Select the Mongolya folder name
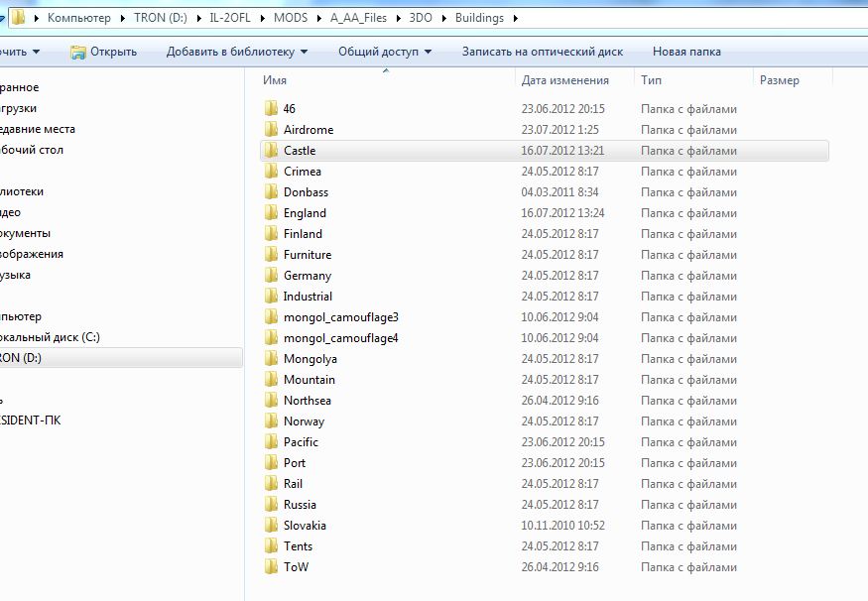This screenshot has height=601, width=868. click(x=310, y=359)
